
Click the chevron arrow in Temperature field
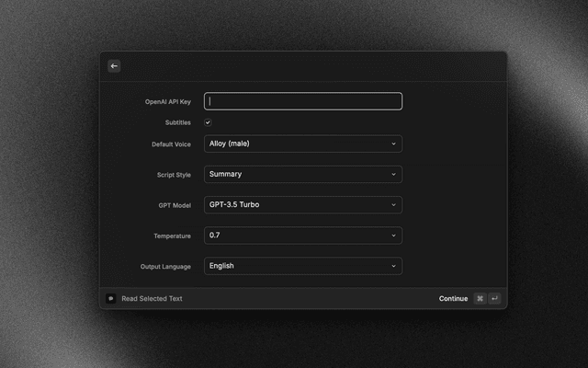click(x=393, y=236)
